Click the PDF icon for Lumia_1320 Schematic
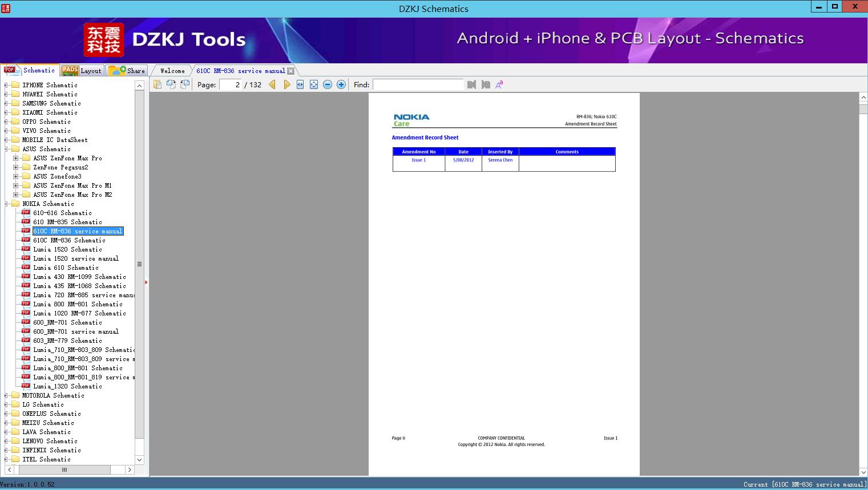 click(26, 386)
